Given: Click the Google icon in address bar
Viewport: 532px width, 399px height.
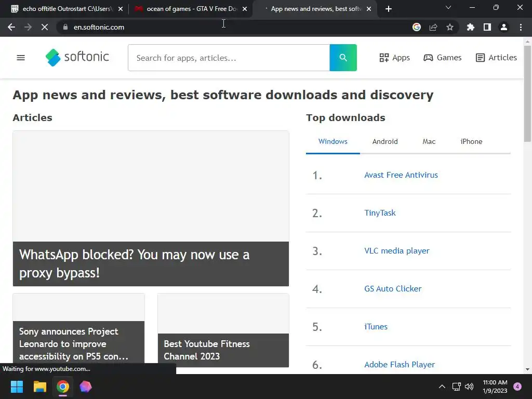Looking at the screenshot, I should [417, 27].
